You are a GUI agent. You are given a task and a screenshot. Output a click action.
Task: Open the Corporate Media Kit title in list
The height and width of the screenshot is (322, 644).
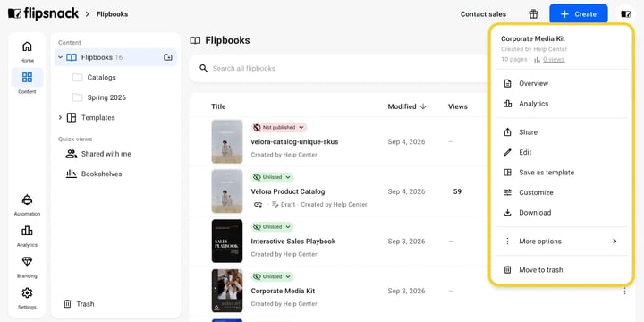pyautogui.click(x=283, y=291)
